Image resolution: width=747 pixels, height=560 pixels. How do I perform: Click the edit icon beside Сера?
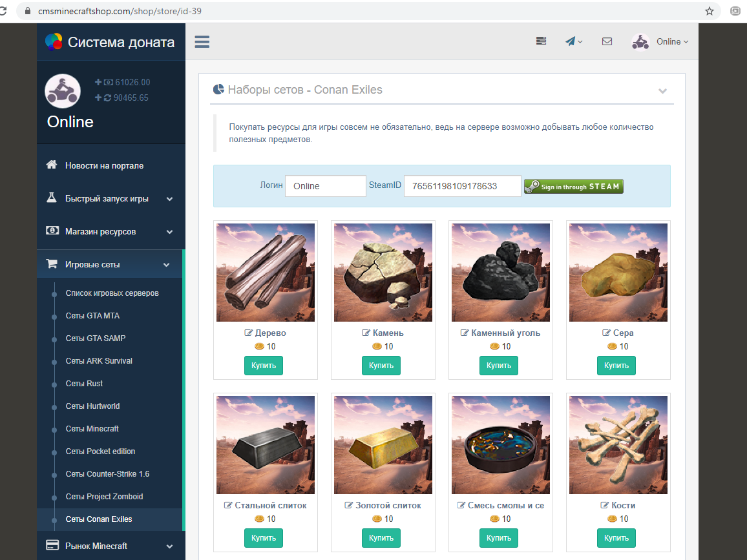pyautogui.click(x=606, y=333)
